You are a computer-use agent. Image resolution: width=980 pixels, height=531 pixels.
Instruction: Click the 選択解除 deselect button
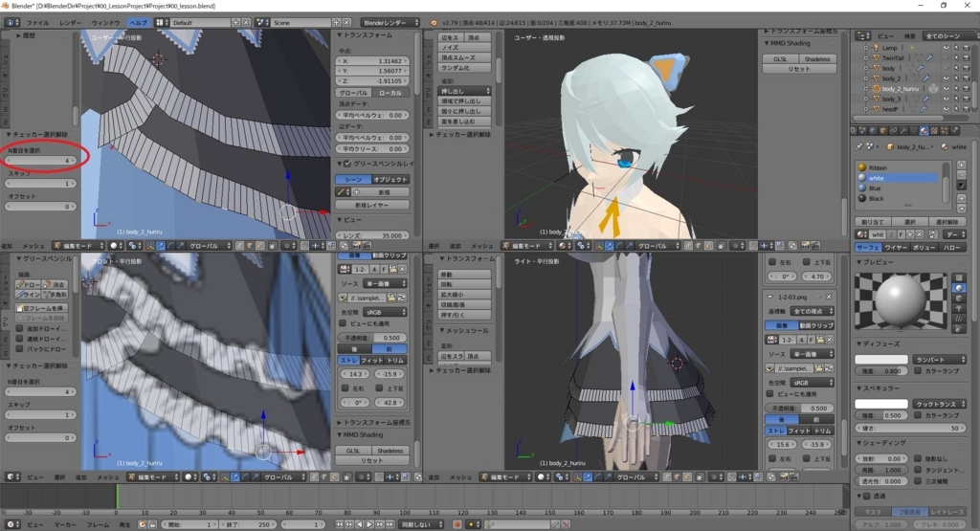[x=947, y=222]
